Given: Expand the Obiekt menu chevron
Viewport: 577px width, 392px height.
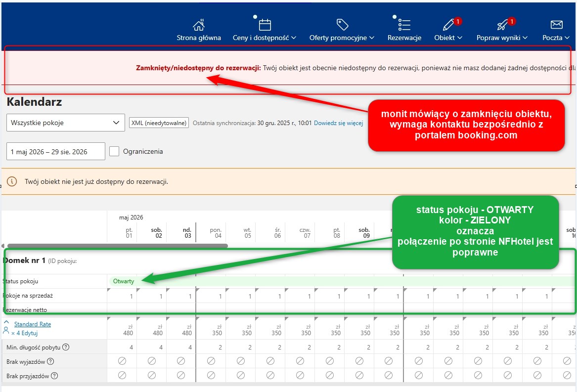Looking at the screenshot, I should tap(460, 38).
